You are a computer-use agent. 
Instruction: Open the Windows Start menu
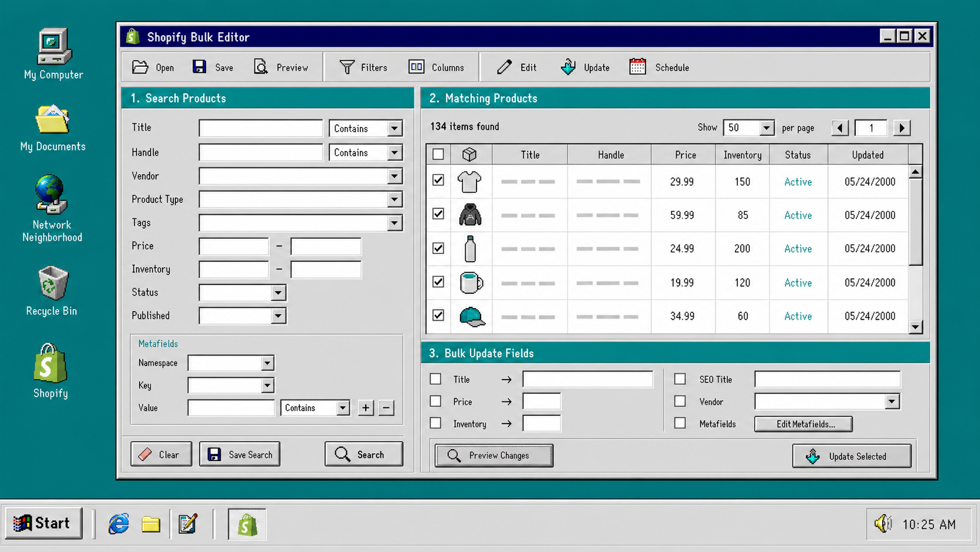44,523
